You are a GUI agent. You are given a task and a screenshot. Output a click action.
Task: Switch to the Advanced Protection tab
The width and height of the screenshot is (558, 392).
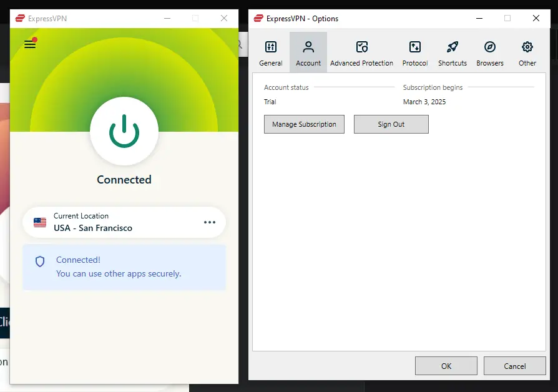pyautogui.click(x=361, y=53)
